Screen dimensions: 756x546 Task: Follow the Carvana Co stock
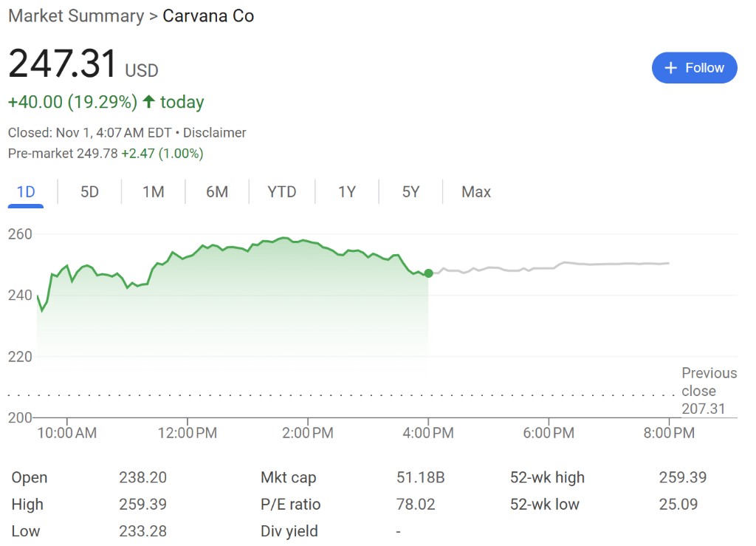(694, 68)
